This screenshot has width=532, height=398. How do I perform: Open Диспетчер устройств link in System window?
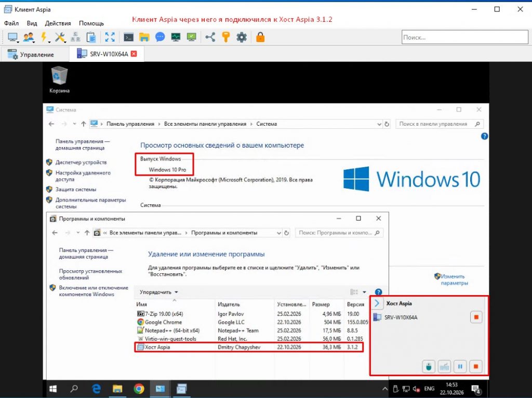point(81,162)
